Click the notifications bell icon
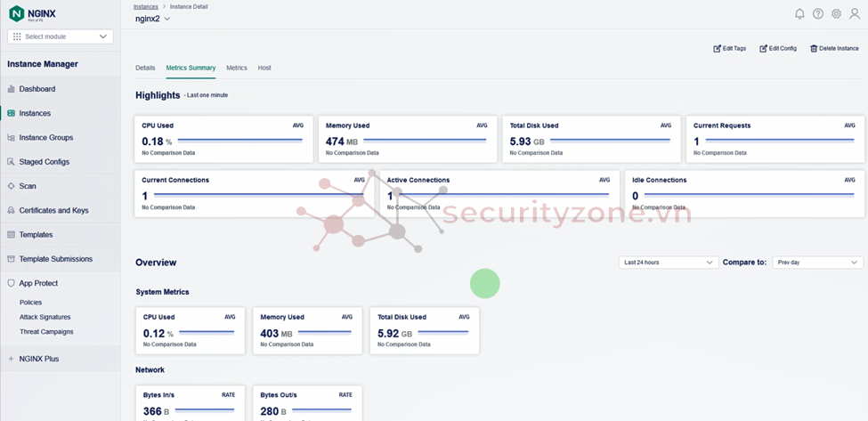 pyautogui.click(x=799, y=14)
